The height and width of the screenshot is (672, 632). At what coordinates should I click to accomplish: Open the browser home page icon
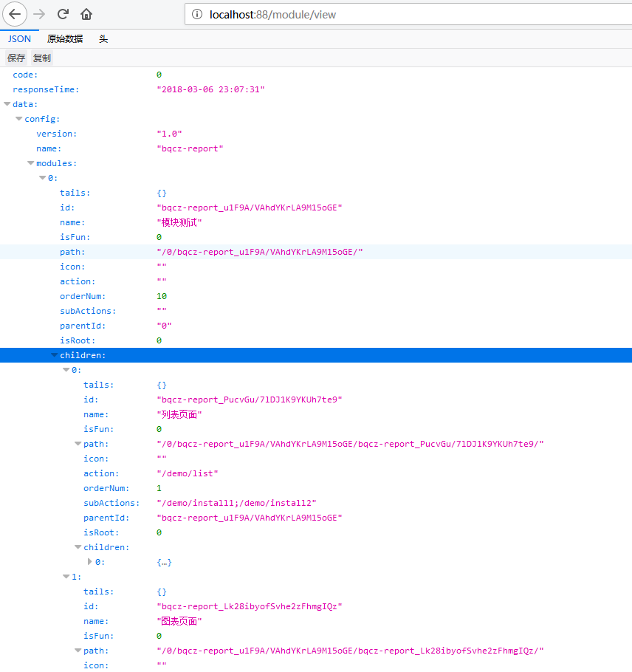point(86,14)
